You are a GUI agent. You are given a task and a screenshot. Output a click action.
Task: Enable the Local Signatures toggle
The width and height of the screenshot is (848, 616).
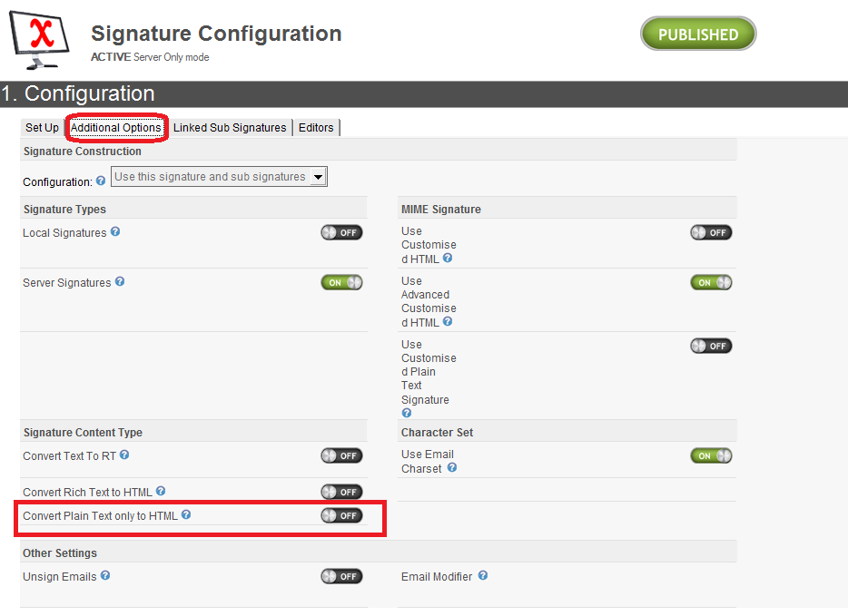pos(341,232)
